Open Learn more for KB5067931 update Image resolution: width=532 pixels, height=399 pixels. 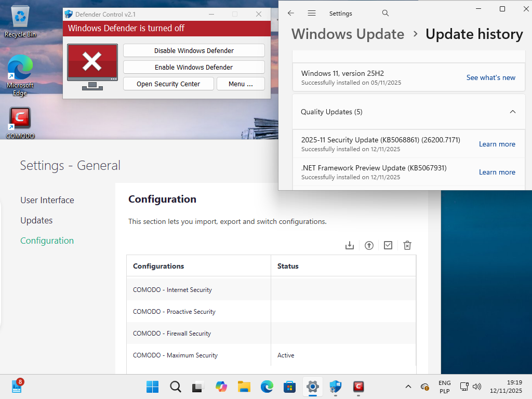point(497,172)
